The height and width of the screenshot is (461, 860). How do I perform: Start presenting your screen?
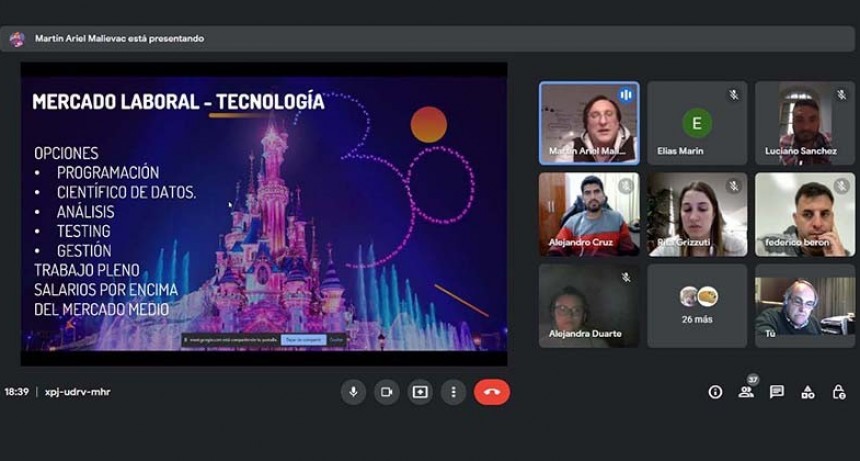tap(420, 392)
